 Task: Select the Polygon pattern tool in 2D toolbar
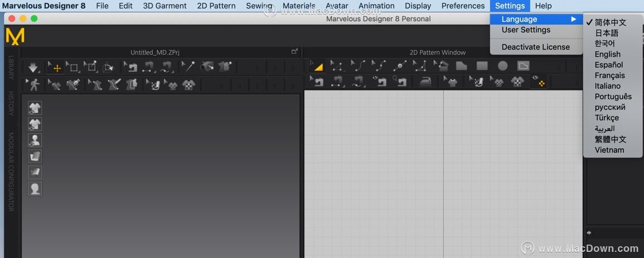pyautogui.click(x=462, y=66)
